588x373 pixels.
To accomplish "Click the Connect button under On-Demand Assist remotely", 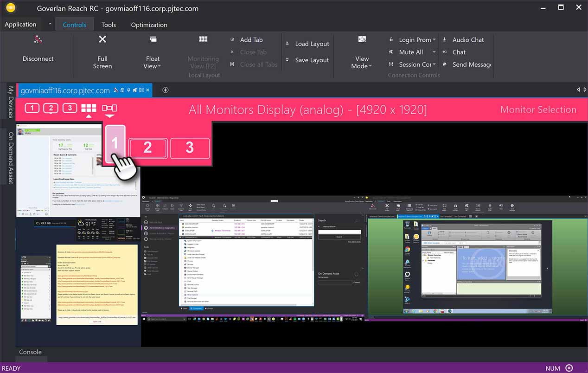I will (357, 282).
